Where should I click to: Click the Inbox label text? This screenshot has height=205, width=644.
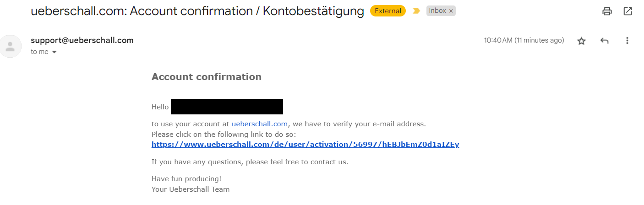coord(437,11)
